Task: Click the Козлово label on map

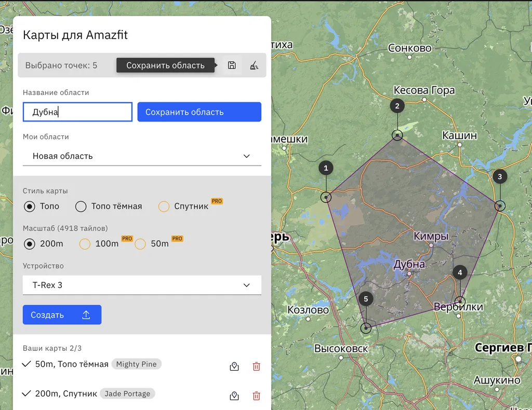Action: (308, 310)
